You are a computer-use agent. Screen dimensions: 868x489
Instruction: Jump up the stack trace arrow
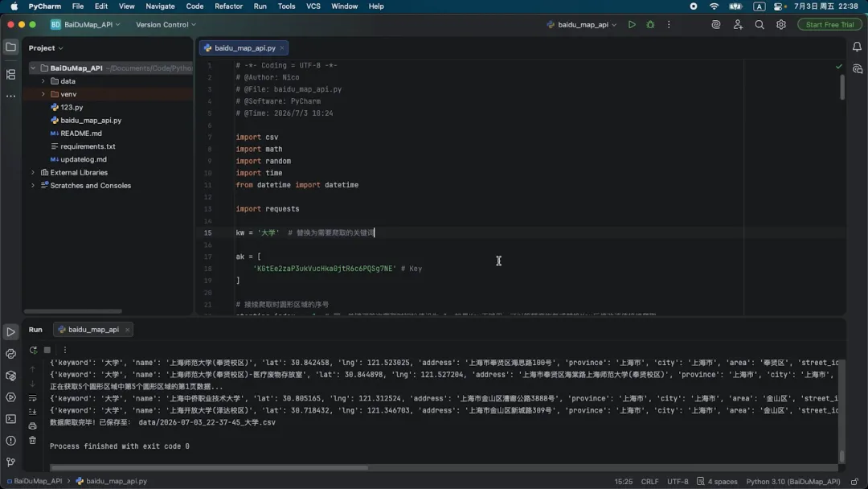tap(33, 369)
